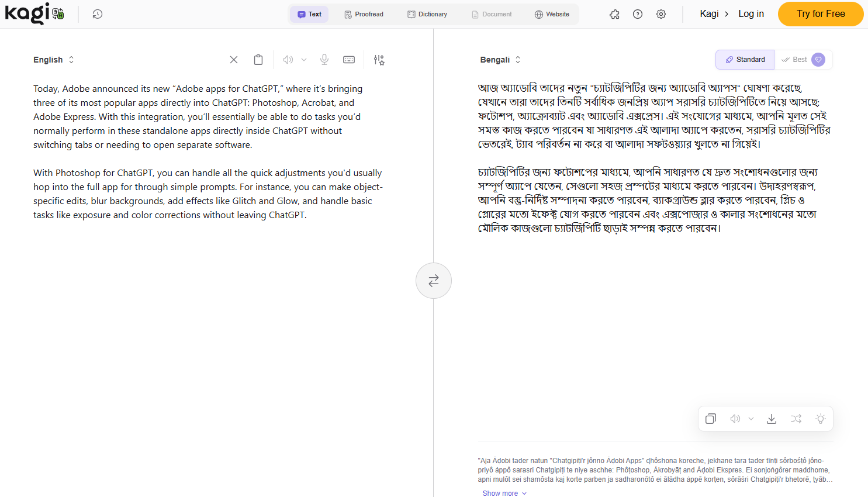Switch to Standard translation mode

[745, 59]
